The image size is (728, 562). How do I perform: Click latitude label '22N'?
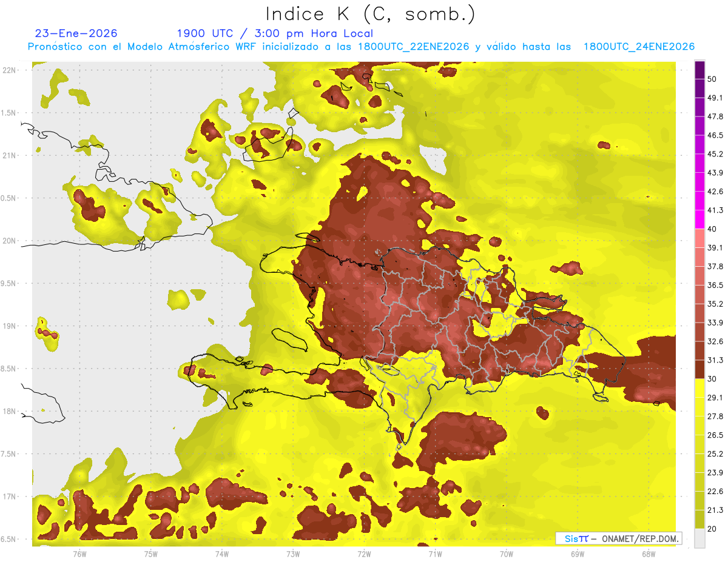point(10,70)
